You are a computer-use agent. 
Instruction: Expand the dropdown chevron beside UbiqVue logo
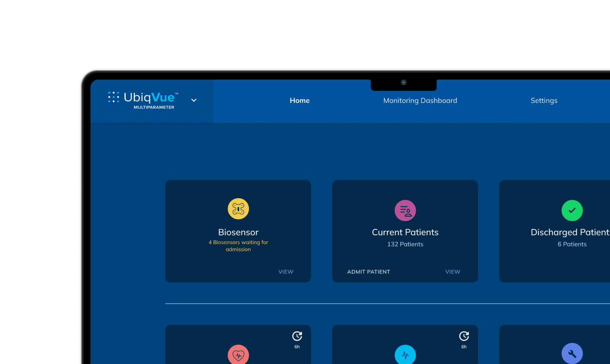click(x=194, y=100)
